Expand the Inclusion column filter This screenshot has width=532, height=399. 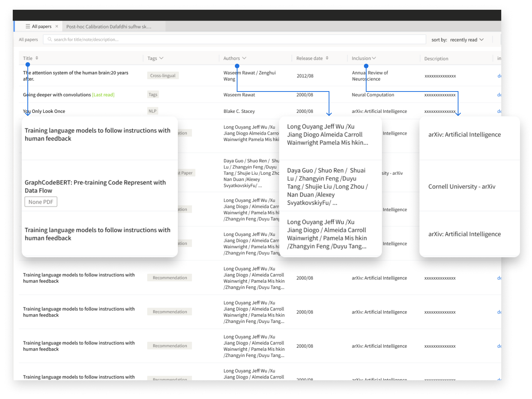374,58
